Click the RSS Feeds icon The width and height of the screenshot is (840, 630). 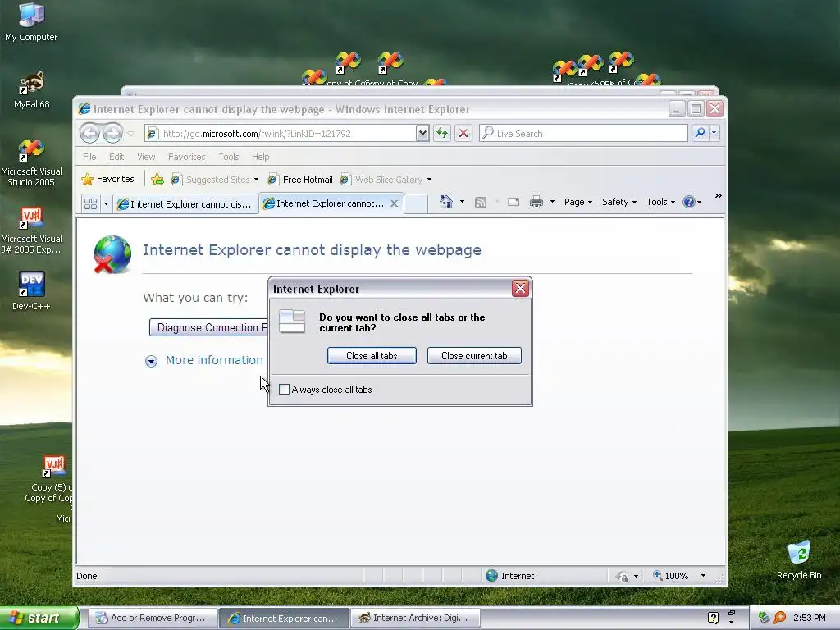pyautogui.click(x=481, y=202)
